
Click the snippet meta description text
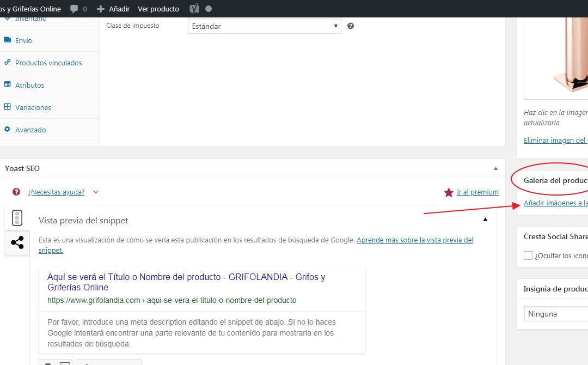[191, 333]
